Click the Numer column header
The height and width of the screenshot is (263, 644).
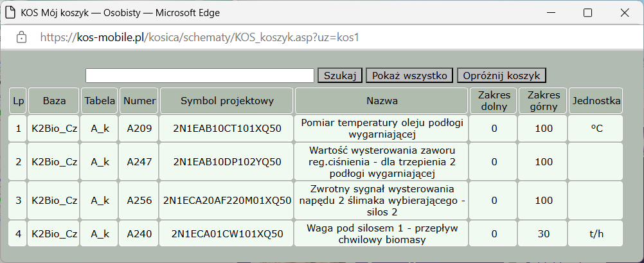[139, 101]
